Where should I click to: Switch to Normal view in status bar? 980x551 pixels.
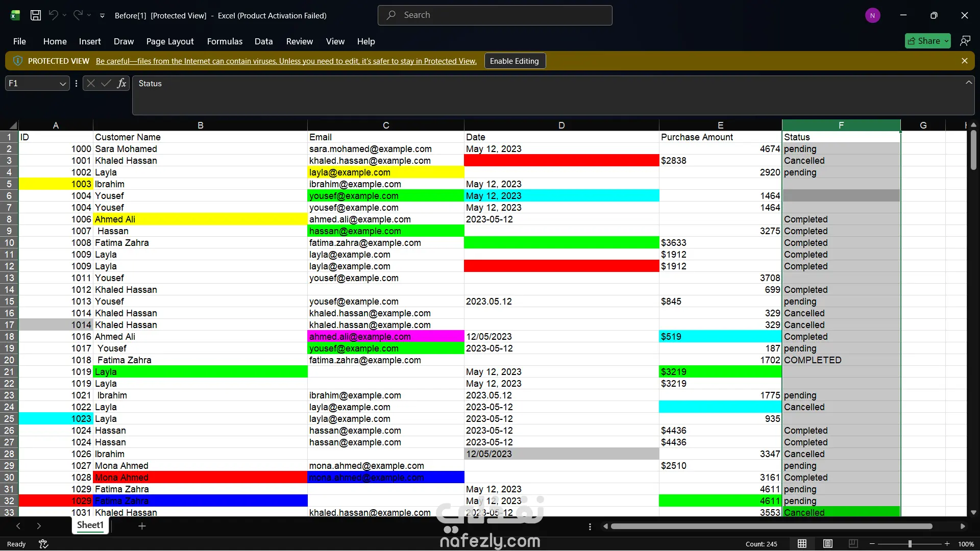(x=802, y=544)
